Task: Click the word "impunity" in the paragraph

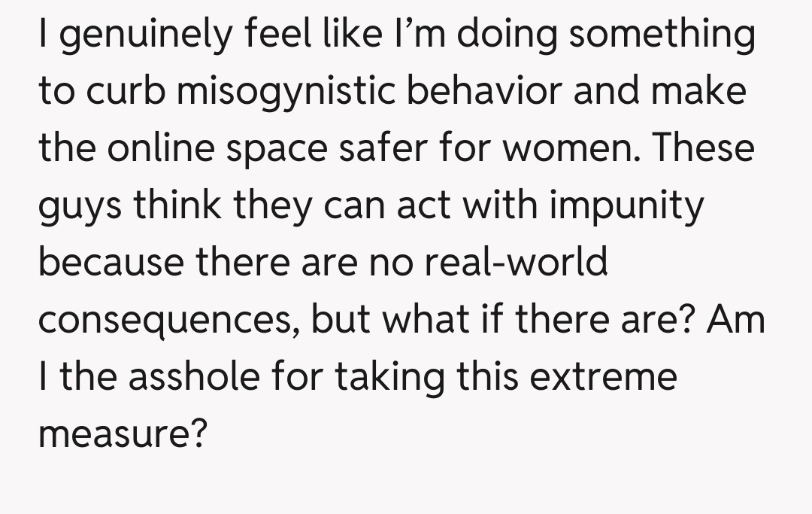Action: coord(626,205)
